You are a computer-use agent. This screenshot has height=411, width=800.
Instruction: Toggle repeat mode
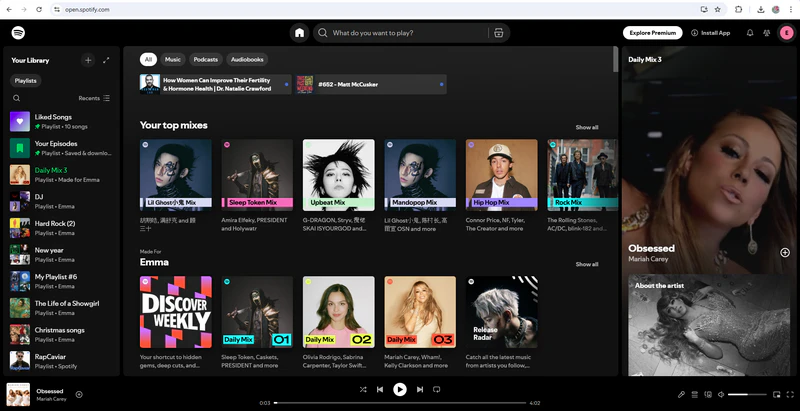(x=436, y=390)
